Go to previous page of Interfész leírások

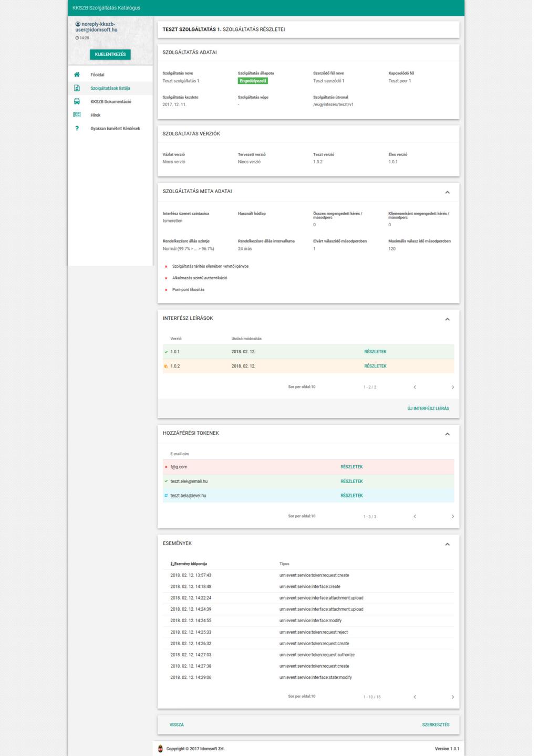pos(415,387)
